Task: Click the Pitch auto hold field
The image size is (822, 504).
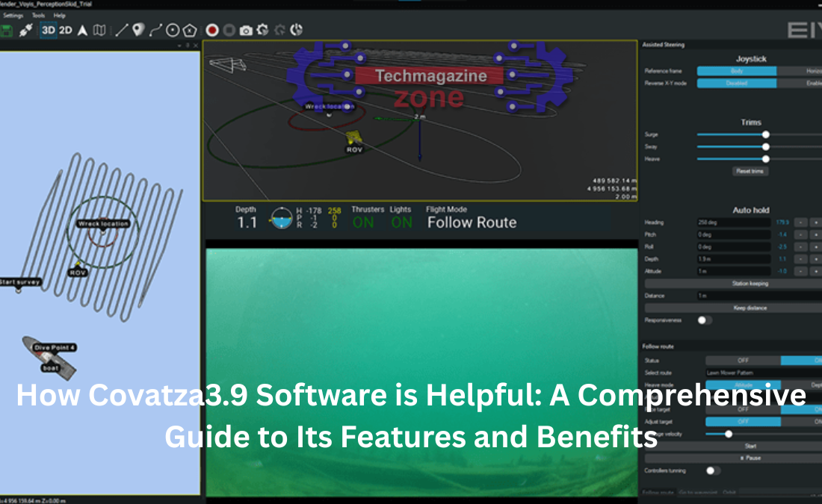Action: (x=734, y=234)
